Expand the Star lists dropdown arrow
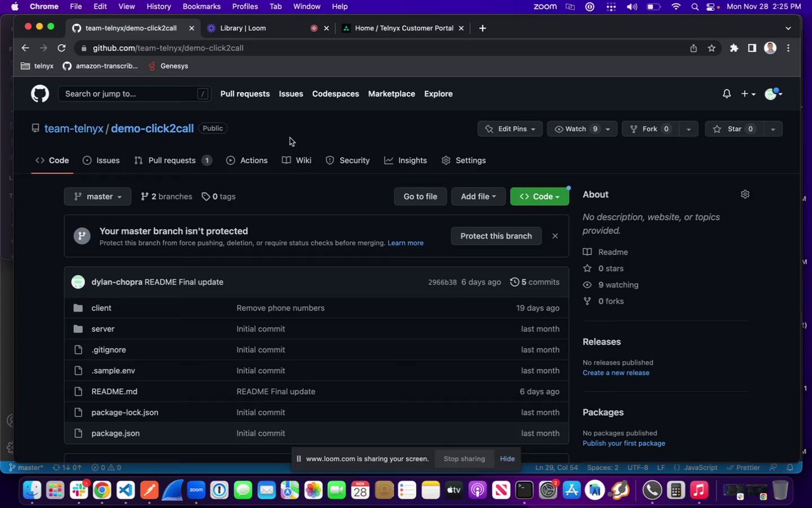Screen dimensions: 812x508 [x=773, y=129]
